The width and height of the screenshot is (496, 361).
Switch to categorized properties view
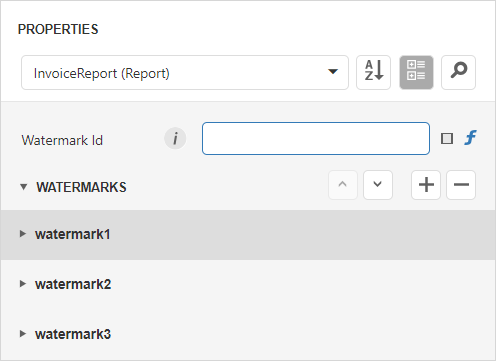coord(416,72)
